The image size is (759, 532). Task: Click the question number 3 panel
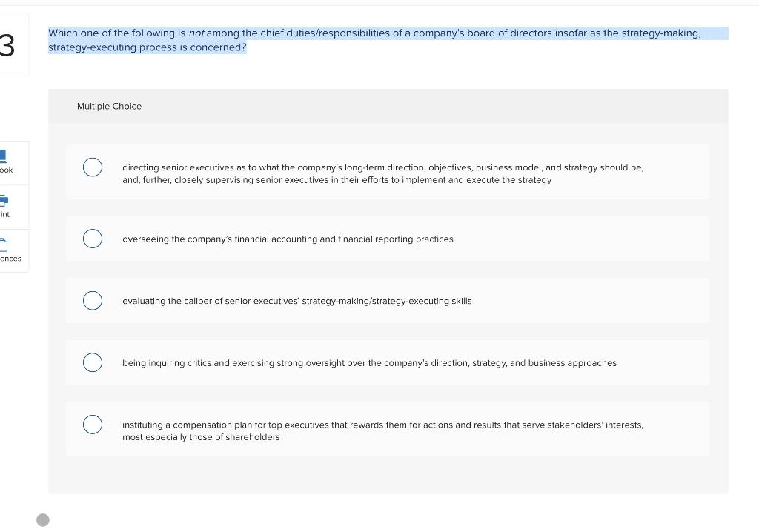pos(7,44)
